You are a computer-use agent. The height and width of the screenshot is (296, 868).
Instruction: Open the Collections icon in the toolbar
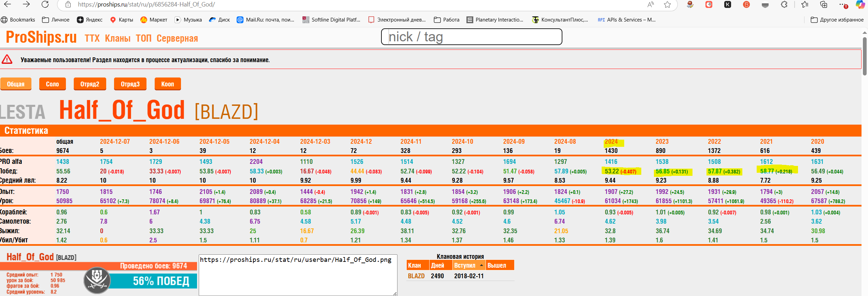pyautogui.click(x=824, y=4)
